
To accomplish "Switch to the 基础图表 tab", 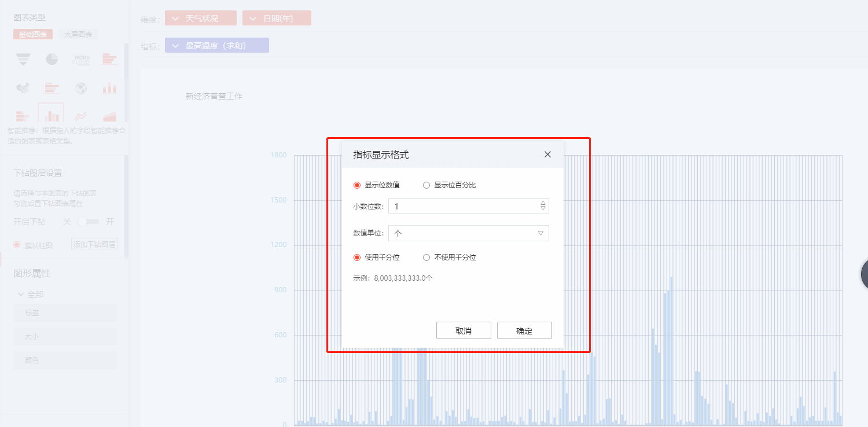I will click(x=33, y=35).
